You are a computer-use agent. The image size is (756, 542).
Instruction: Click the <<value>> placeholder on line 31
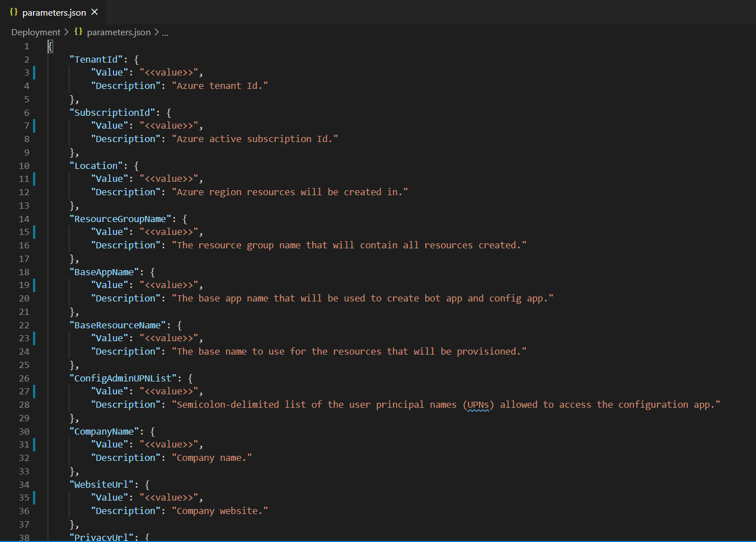pos(169,444)
